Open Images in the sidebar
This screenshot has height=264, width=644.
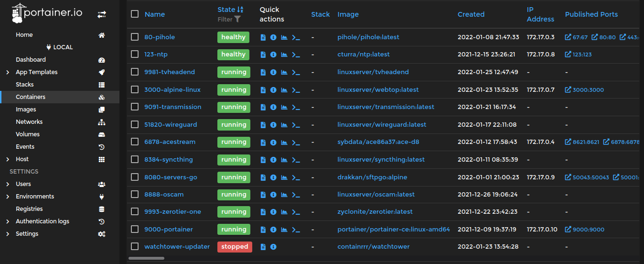[60, 110]
